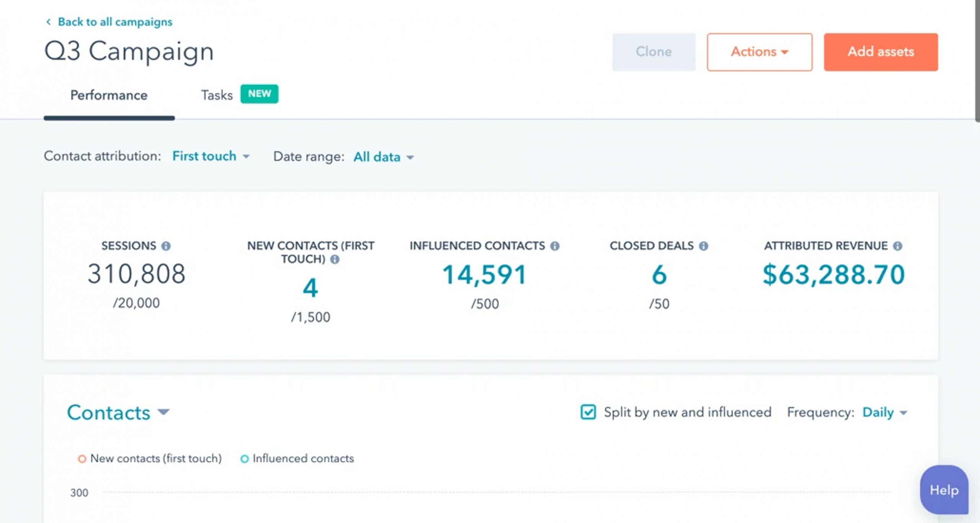This screenshot has width=980, height=523.
Task: Open the First touch attribution dropdown
Action: (211, 156)
